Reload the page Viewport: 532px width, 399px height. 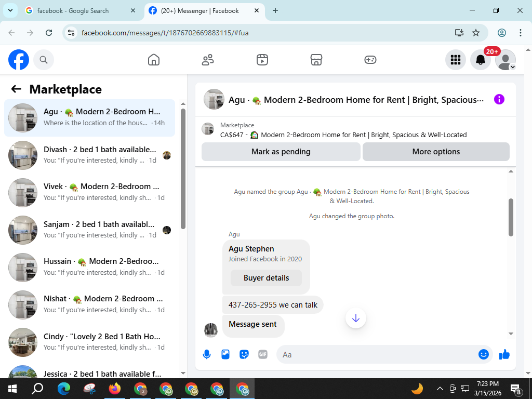tap(49, 33)
